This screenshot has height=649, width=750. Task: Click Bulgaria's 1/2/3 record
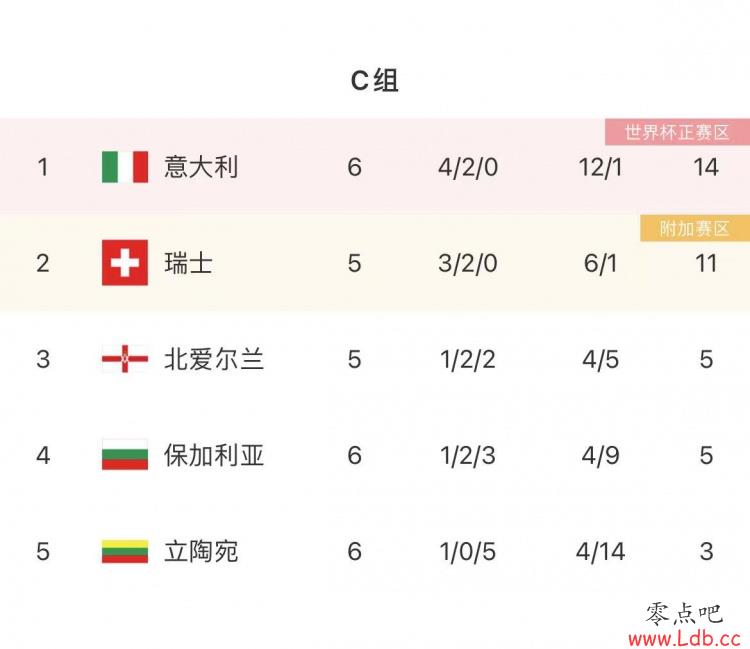pyautogui.click(x=468, y=455)
